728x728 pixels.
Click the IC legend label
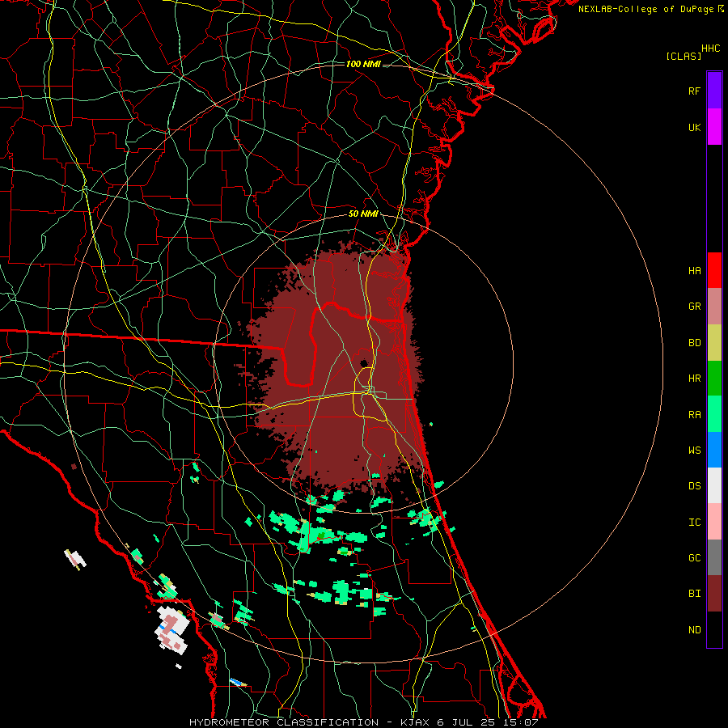(x=695, y=523)
